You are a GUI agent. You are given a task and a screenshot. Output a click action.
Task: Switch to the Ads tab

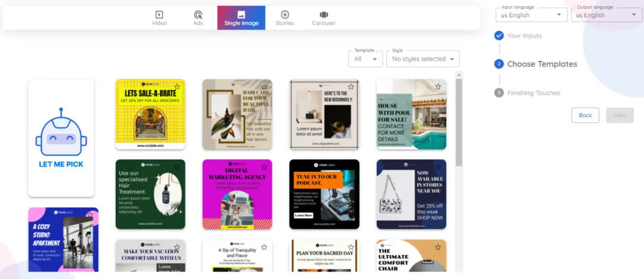point(198,18)
